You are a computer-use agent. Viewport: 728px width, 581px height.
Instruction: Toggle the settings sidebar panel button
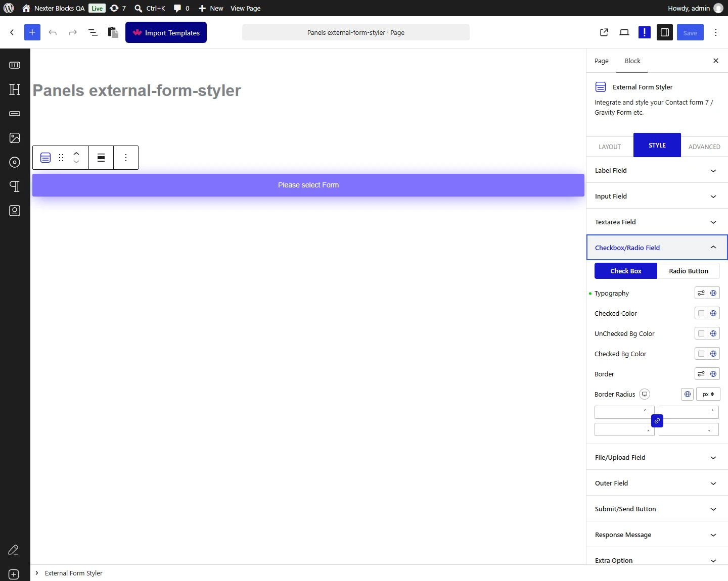coord(665,32)
